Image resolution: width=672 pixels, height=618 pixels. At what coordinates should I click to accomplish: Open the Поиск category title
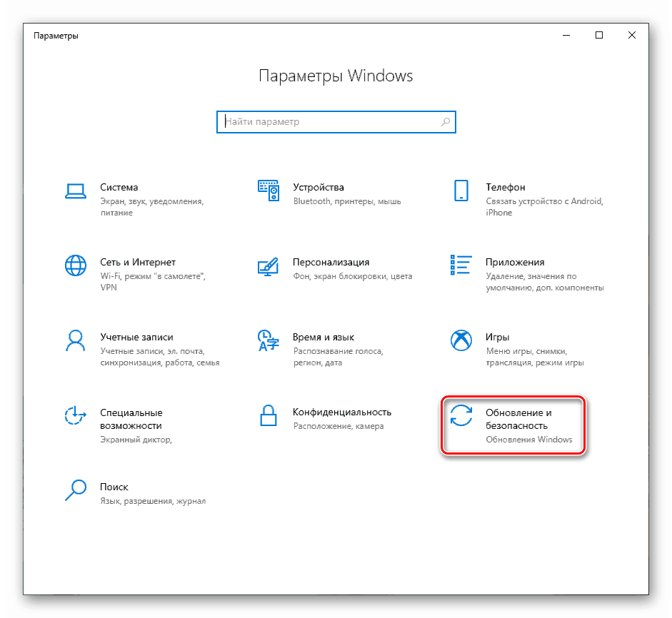[x=114, y=487]
